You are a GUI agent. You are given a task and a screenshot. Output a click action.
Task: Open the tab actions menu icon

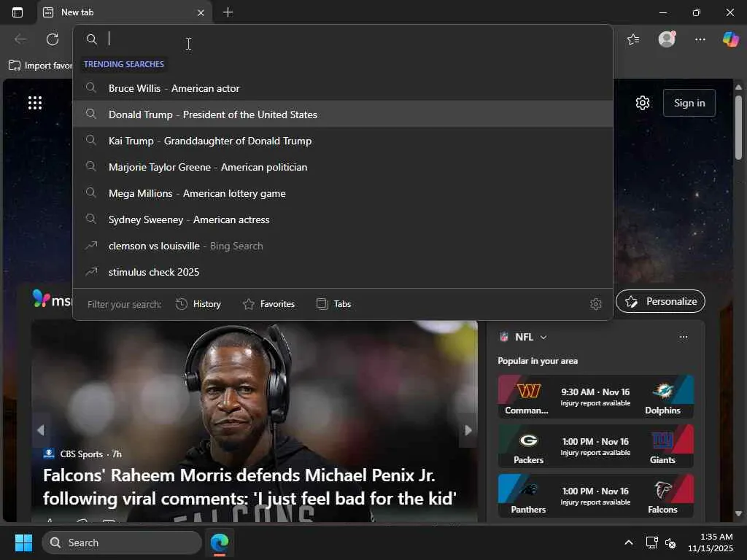18,12
